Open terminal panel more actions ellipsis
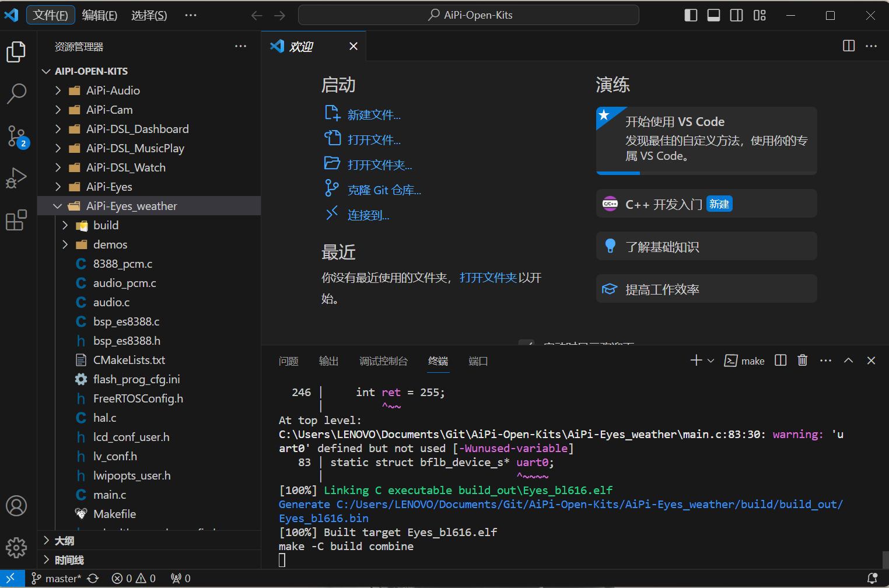 (825, 360)
